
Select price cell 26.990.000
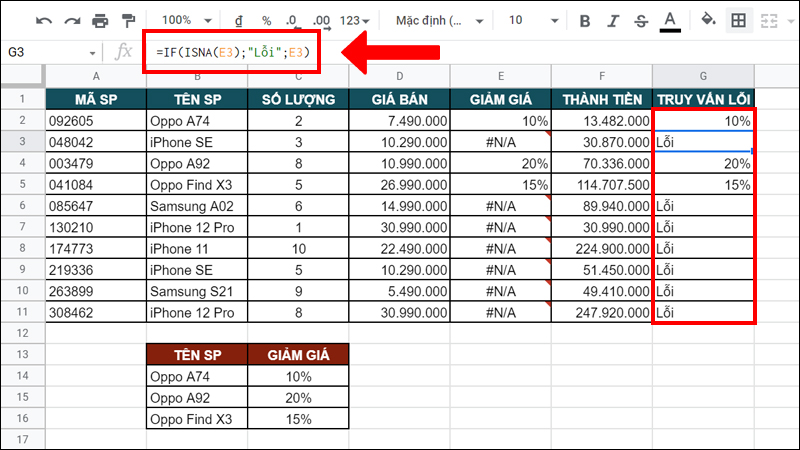[399, 185]
